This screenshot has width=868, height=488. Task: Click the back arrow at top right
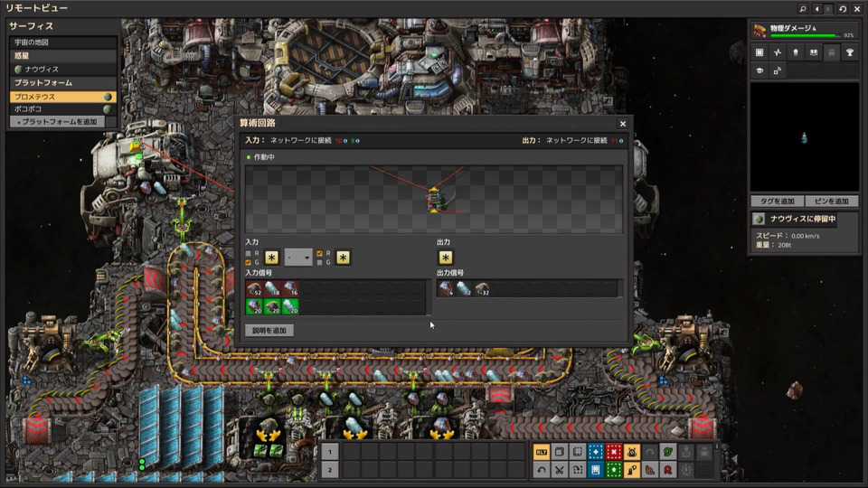816,9
